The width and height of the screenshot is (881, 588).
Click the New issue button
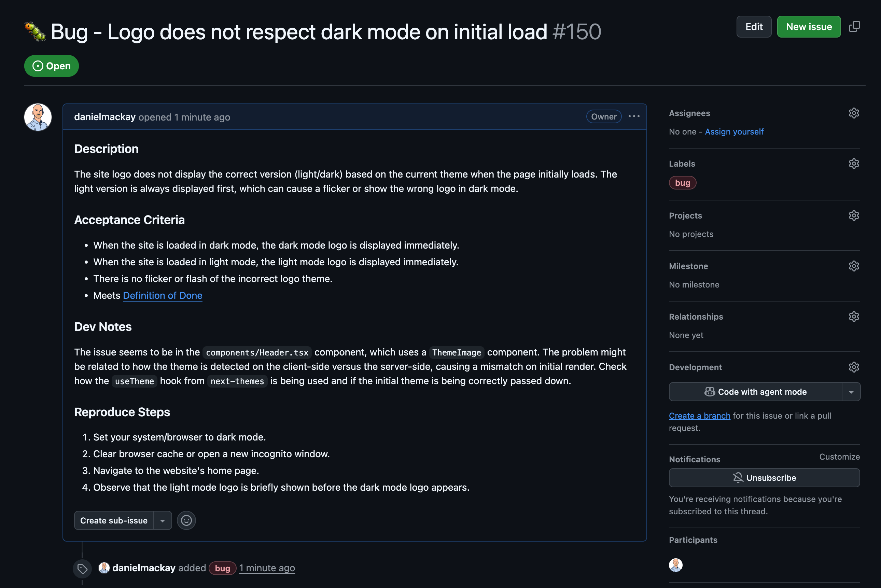click(809, 26)
